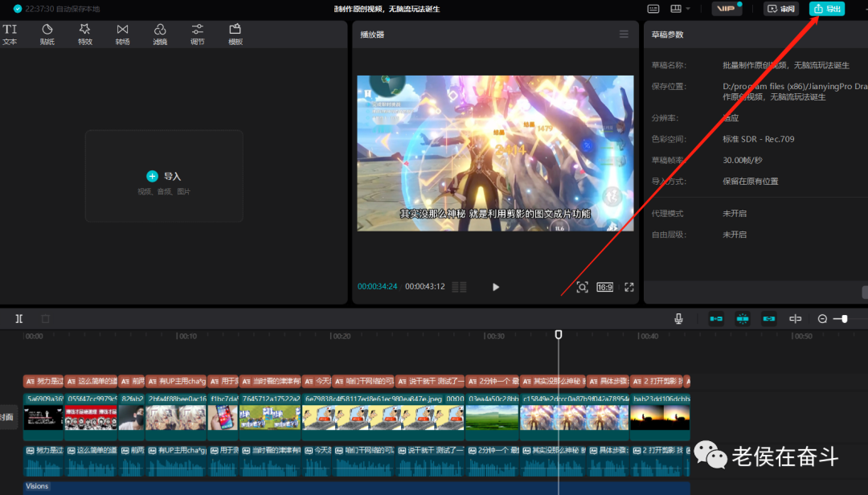Open the player panel hamburger menu
The image size is (868, 495).
[x=624, y=35]
